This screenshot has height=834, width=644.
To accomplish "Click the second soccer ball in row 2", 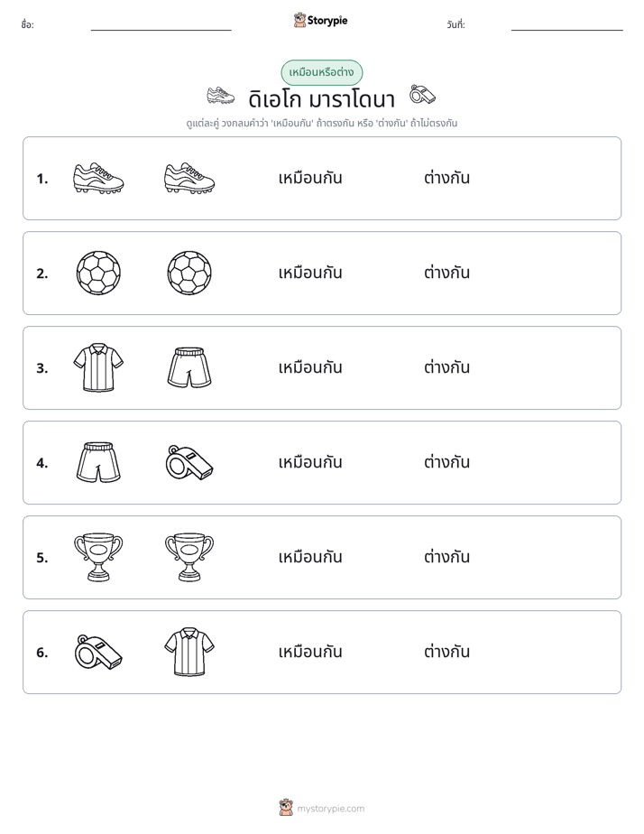I will (189, 273).
